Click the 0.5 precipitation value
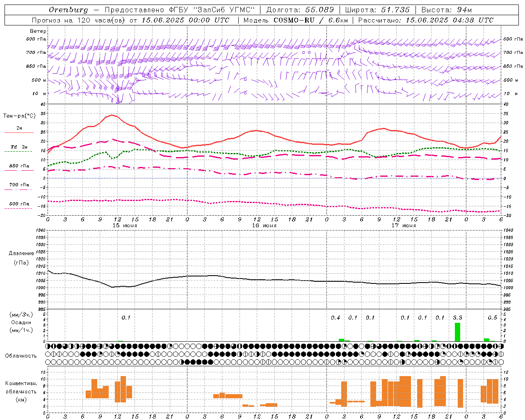This screenshot has width=525, height=420. [492, 317]
